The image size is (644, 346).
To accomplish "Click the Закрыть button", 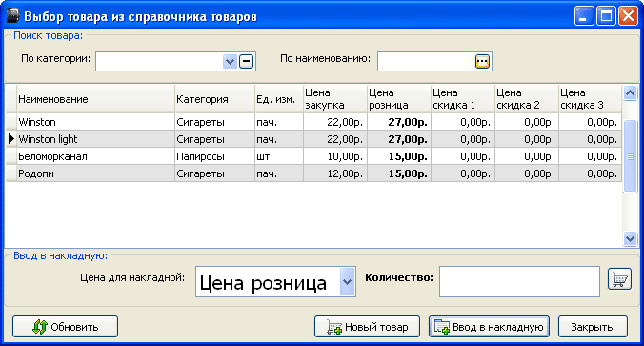I will 593,327.
